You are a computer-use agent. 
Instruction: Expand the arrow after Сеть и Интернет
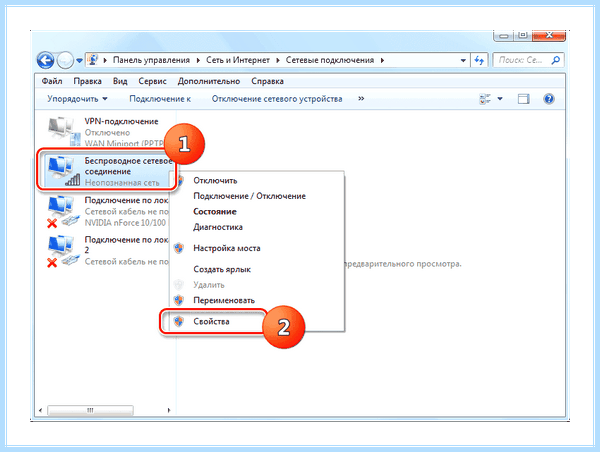point(278,60)
